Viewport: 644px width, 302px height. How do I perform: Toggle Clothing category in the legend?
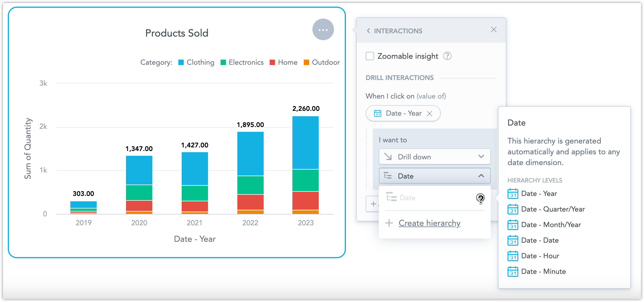(200, 62)
